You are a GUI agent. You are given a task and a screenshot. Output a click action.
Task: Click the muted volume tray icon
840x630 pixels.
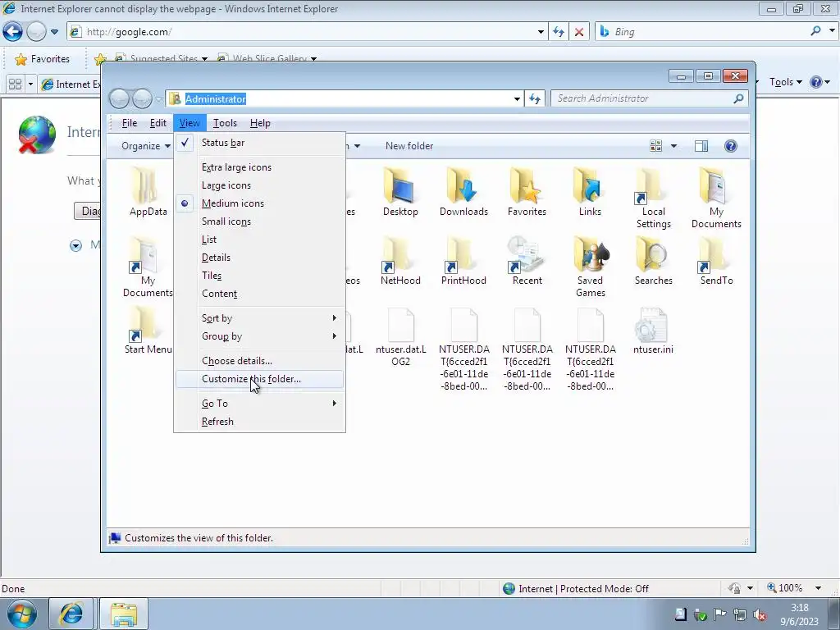coord(759,614)
